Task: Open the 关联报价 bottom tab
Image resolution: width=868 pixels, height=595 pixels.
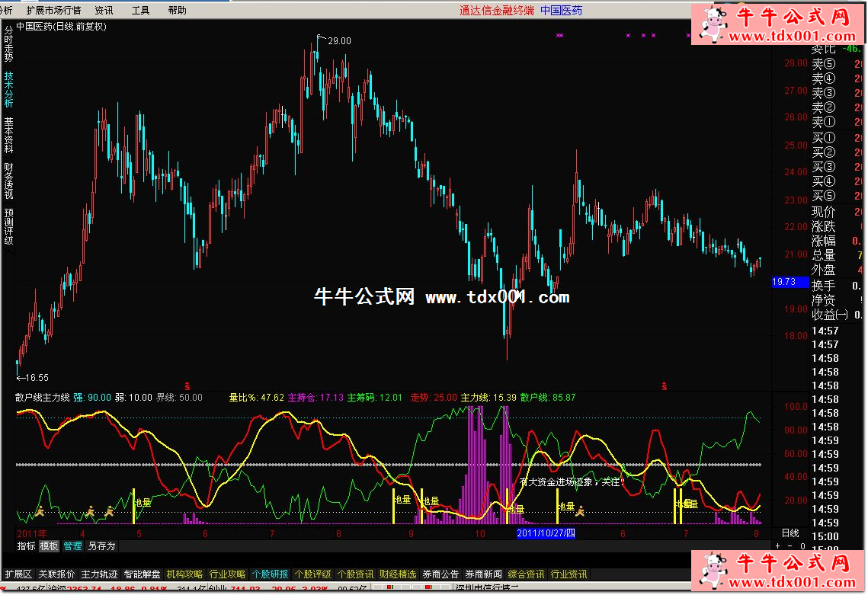Action: [56, 574]
